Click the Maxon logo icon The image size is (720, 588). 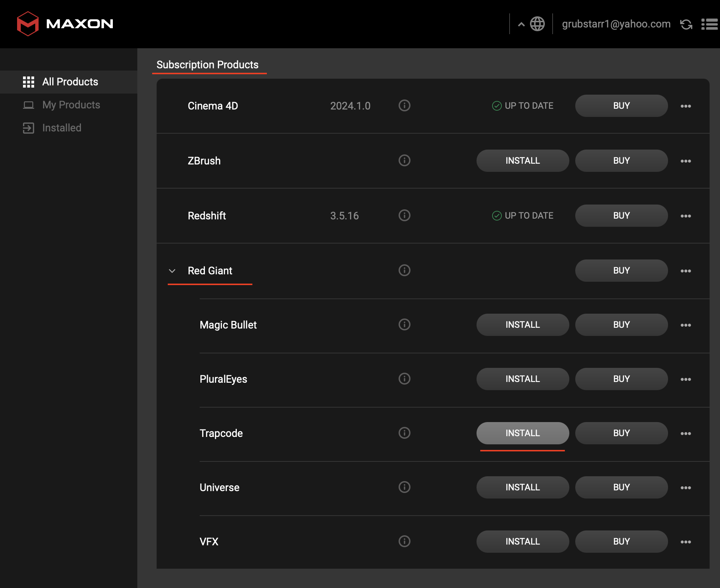pos(28,24)
